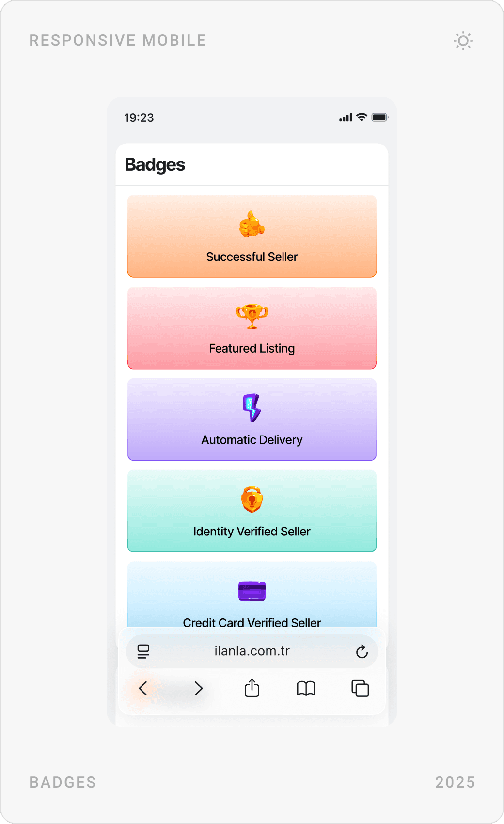Viewport: 504px width, 824px height.
Task: Tap the cellular signal bars indicator
Action: [x=345, y=117]
